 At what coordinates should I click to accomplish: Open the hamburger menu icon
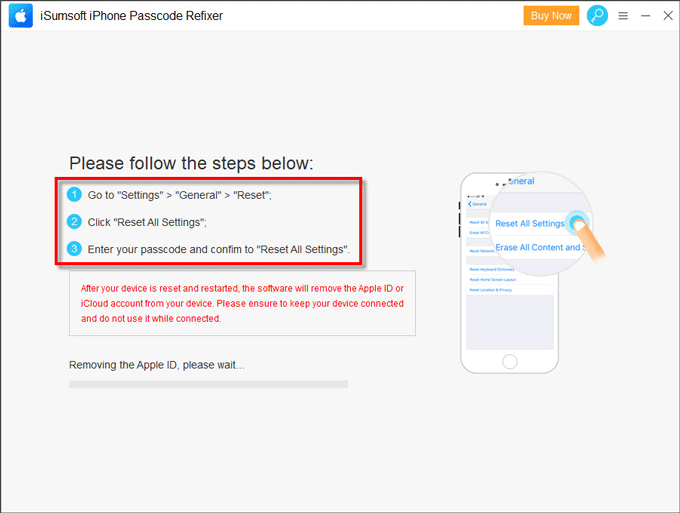(x=623, y=16)
